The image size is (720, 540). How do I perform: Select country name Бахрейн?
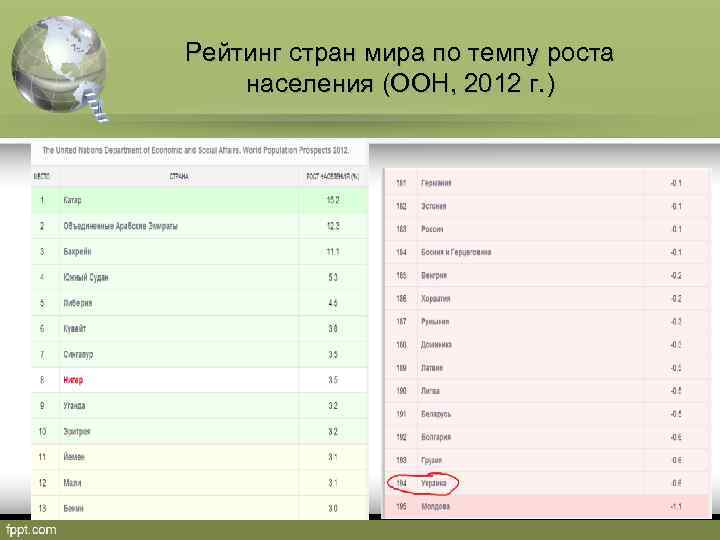coord(77,252)
